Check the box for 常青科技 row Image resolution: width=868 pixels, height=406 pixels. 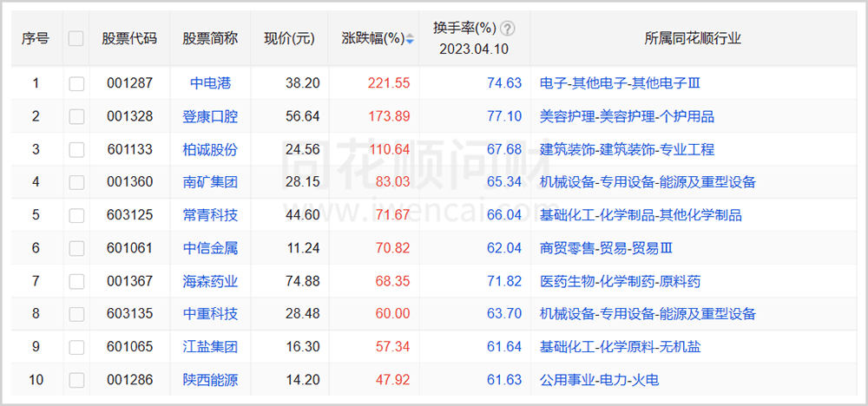(x=76, y=215)
